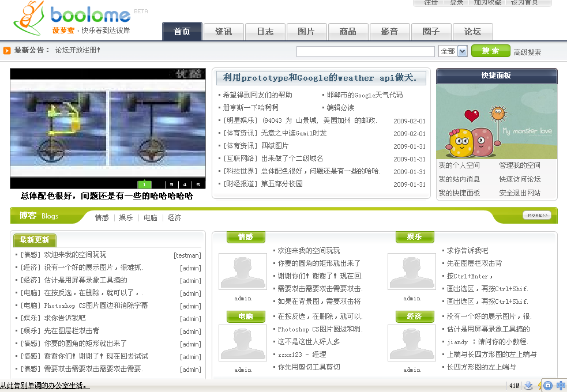Open [互联网络] 出来做了个二级域名 item

pyautogui.click(x=273, y=159)
